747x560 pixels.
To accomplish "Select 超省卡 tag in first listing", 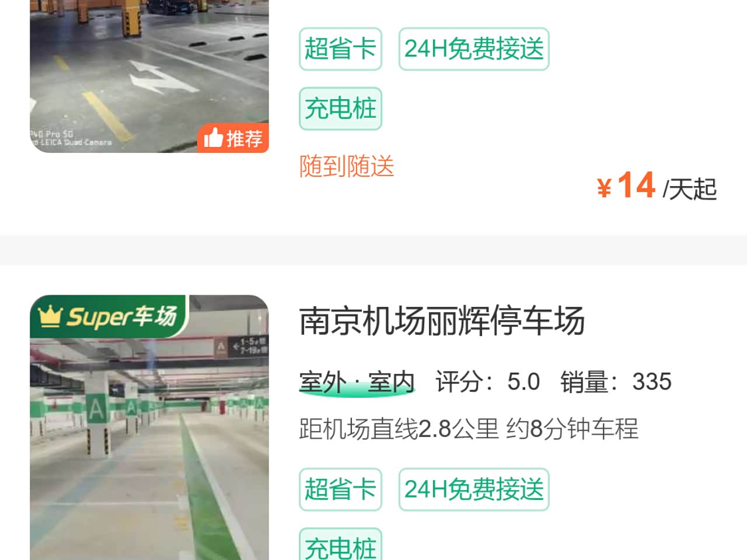I will tap(340, 49).
